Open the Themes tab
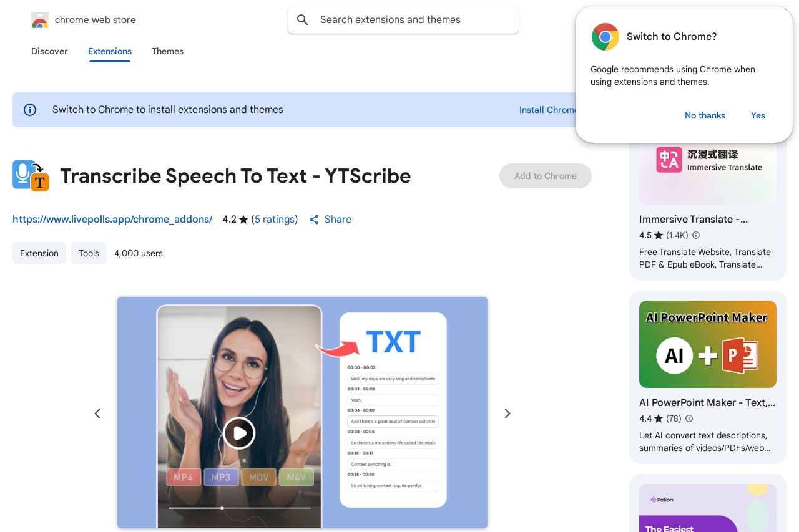Viewport: 799px width, 532px height. [x=167, y=51]
